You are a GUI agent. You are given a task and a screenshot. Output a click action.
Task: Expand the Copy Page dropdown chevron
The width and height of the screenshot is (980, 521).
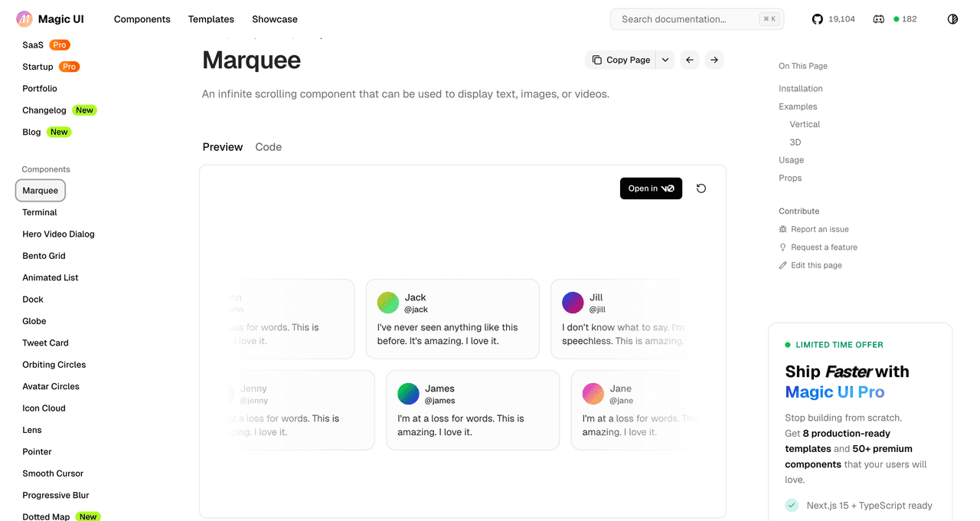click(x=665, y=60)
